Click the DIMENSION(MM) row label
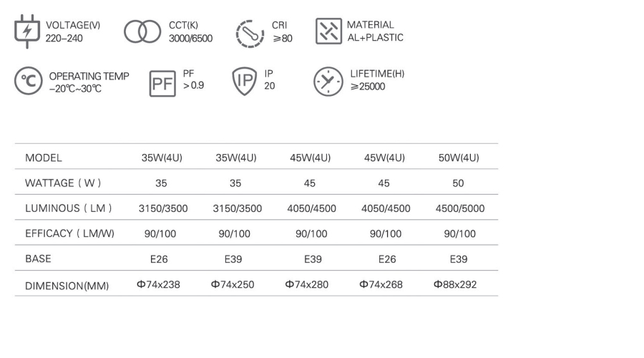The image size is (644, 358). [x=67, y=286]
